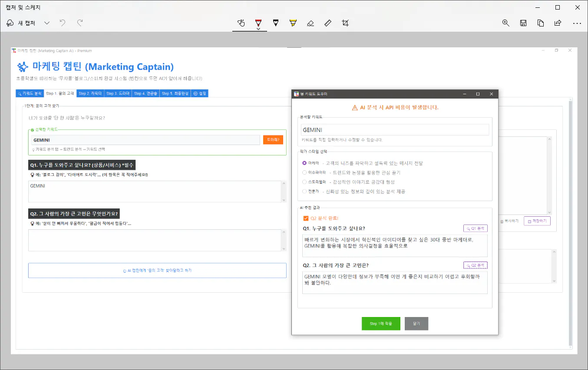Viewport: 588px width, 370px height.
Task: Maximize the 키워드 도우미 dialog
Action: click(478, 94)
